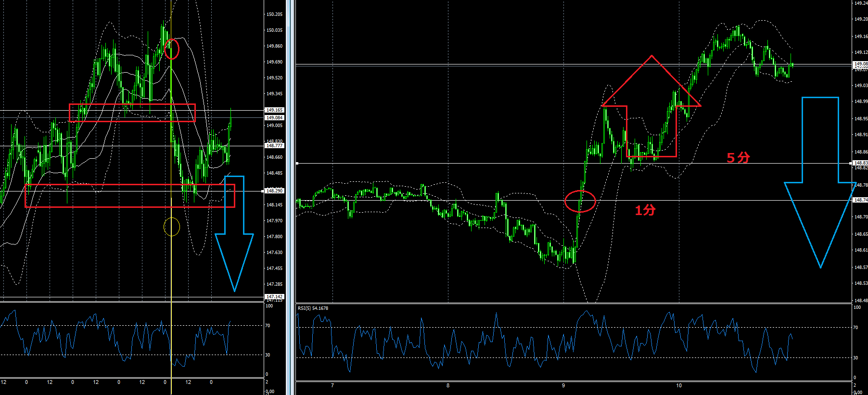868x395 pixels.
Task: Select the 149.005 price axis label
Action: pos(274,126)
